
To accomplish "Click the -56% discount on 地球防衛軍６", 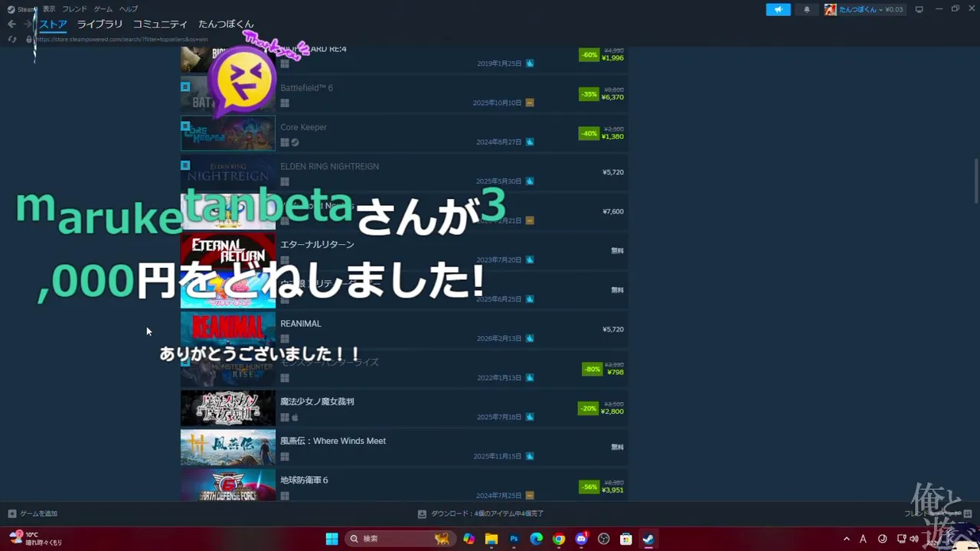I will [589, 487].
